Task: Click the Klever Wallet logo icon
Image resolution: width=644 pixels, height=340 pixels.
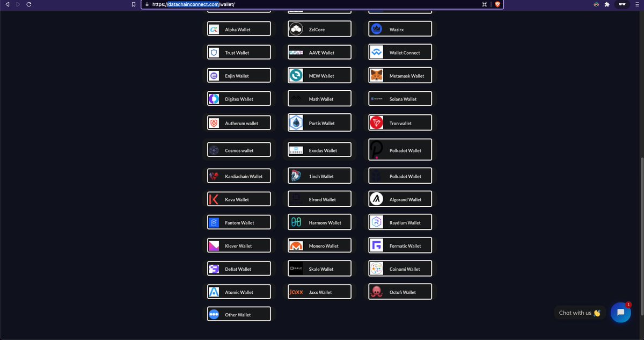Action: 214,246
